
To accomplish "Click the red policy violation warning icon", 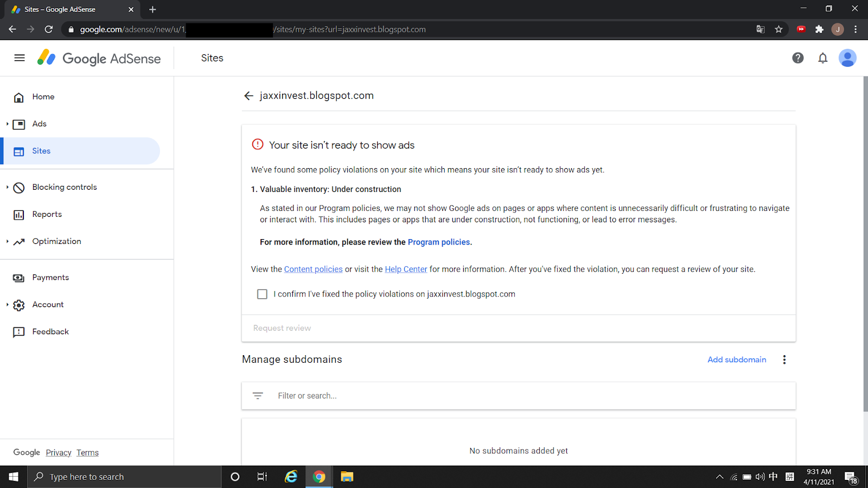I will click(258, 144).
